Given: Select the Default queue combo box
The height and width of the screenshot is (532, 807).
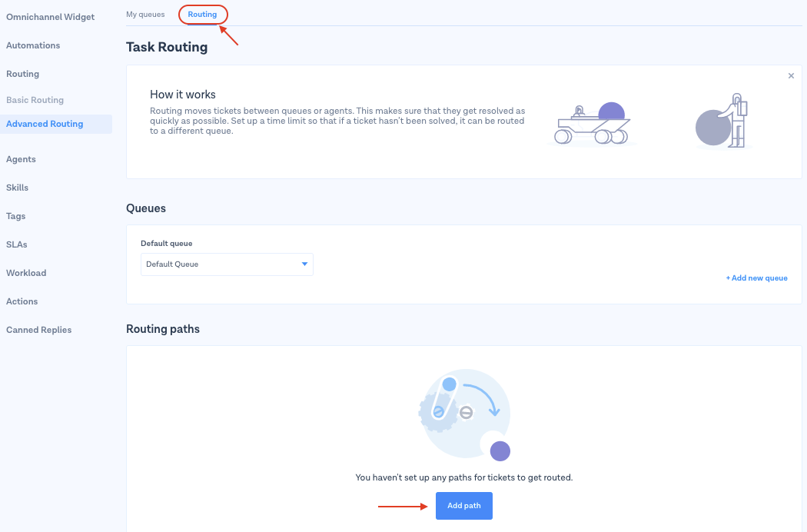Looking at the screenshot, I should [227, 264].
